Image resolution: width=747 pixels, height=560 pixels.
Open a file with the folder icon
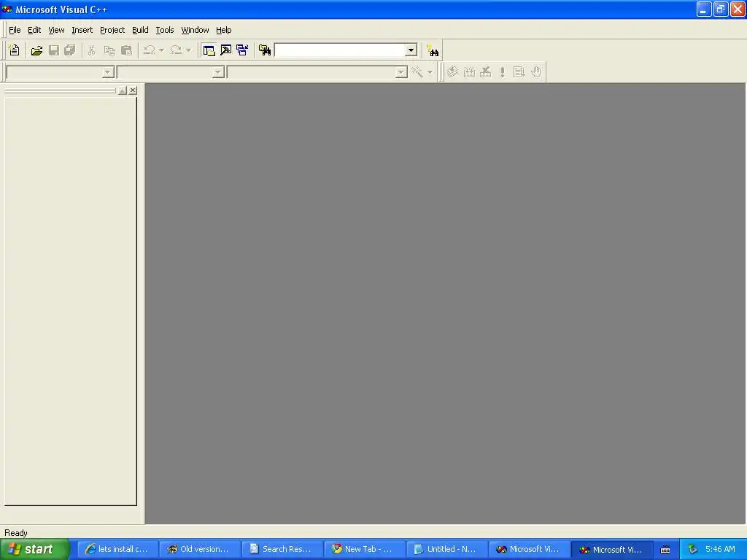coord(36,50)
